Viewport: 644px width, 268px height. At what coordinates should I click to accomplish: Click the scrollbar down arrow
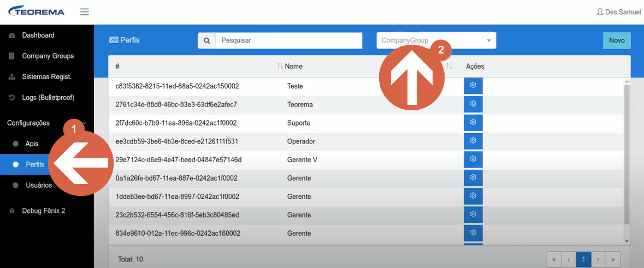(x=627, y=241)
